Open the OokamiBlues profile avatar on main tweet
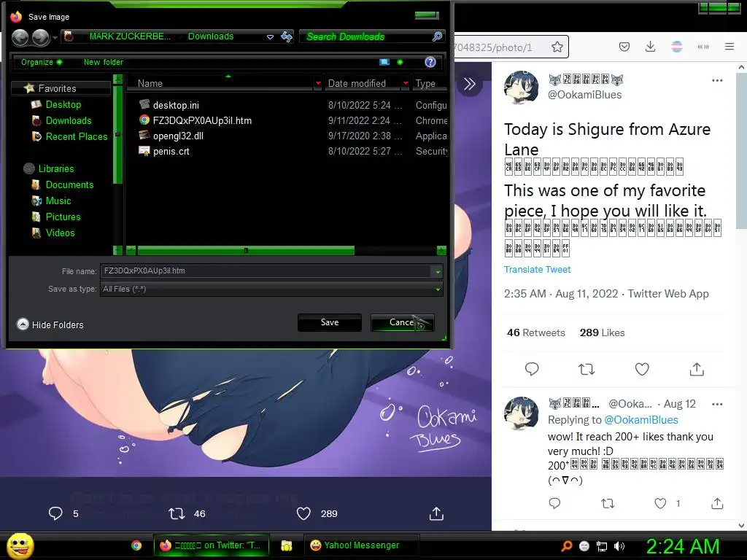 (x=521, y=87)
